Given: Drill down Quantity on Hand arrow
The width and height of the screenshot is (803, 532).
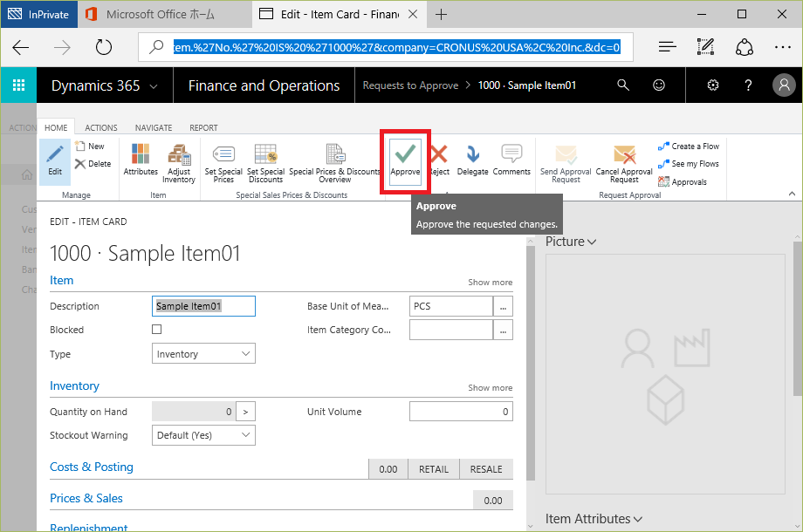Looking at the screenshot, I should click(245, 412).
